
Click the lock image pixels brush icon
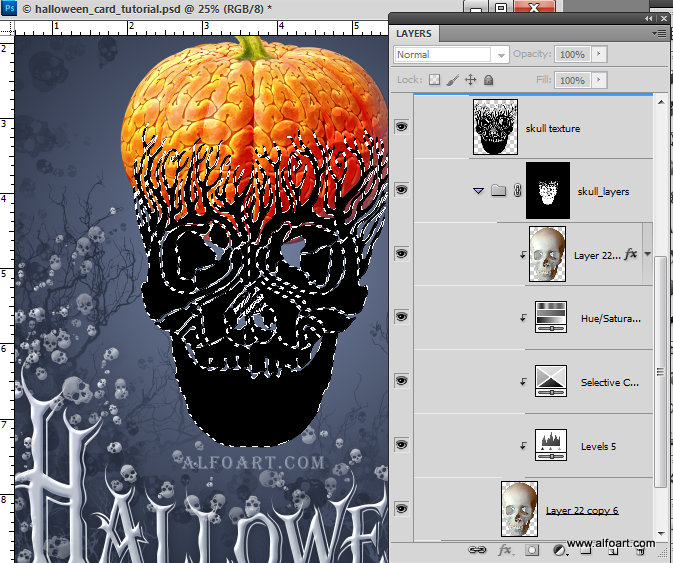click(x=452, y=80)
